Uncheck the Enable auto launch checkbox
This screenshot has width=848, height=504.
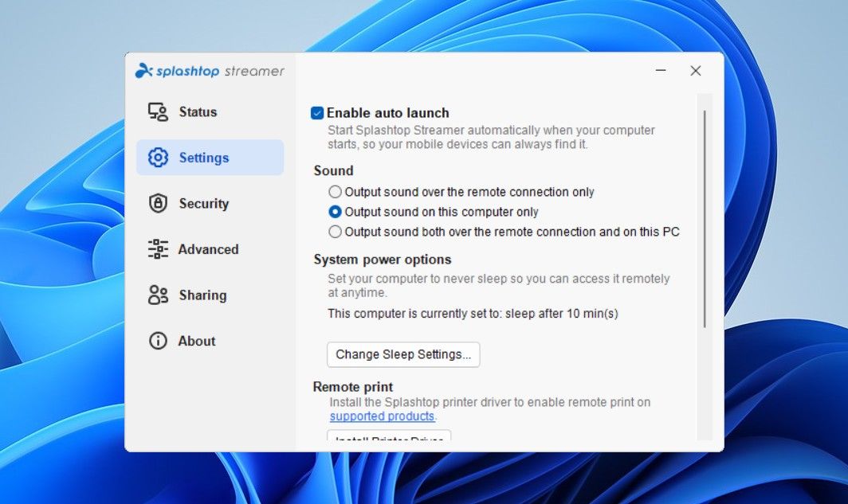click(317, 113)
